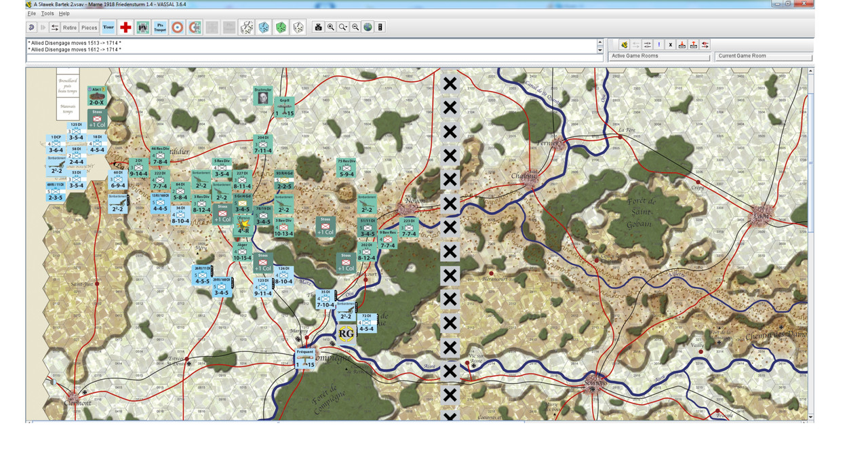Viewport: 868px width, 470px height.
Task: Click the globe overview map icon
Action: pos(368,27)
